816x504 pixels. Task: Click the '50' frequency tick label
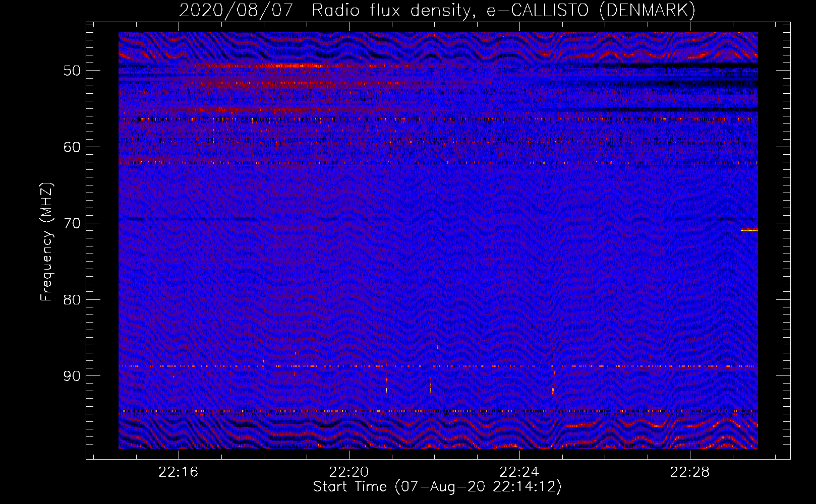pos(72,71)
